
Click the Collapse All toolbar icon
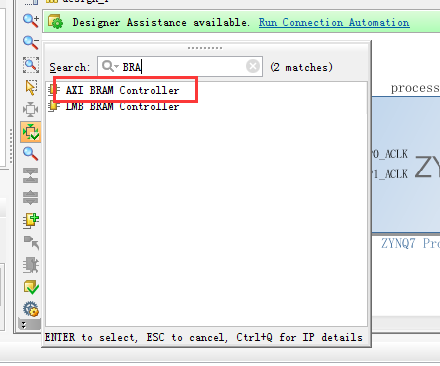click(x=31, y=176)
